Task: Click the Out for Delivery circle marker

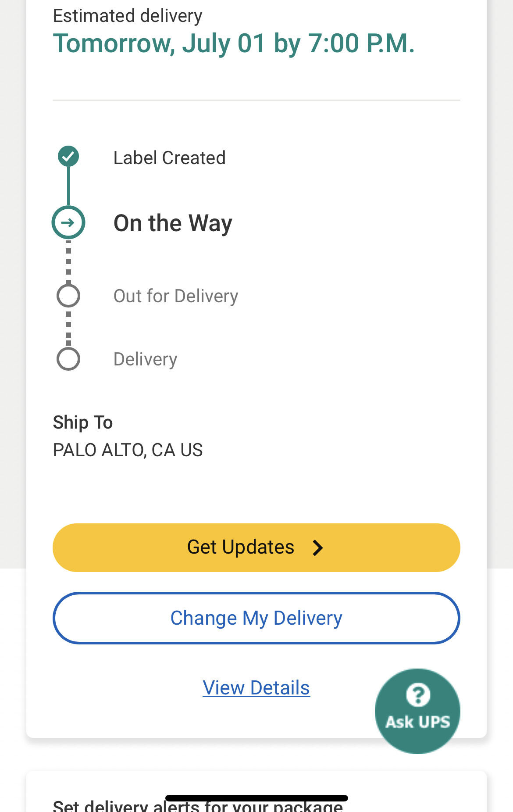Action: (x=68, y=295)
